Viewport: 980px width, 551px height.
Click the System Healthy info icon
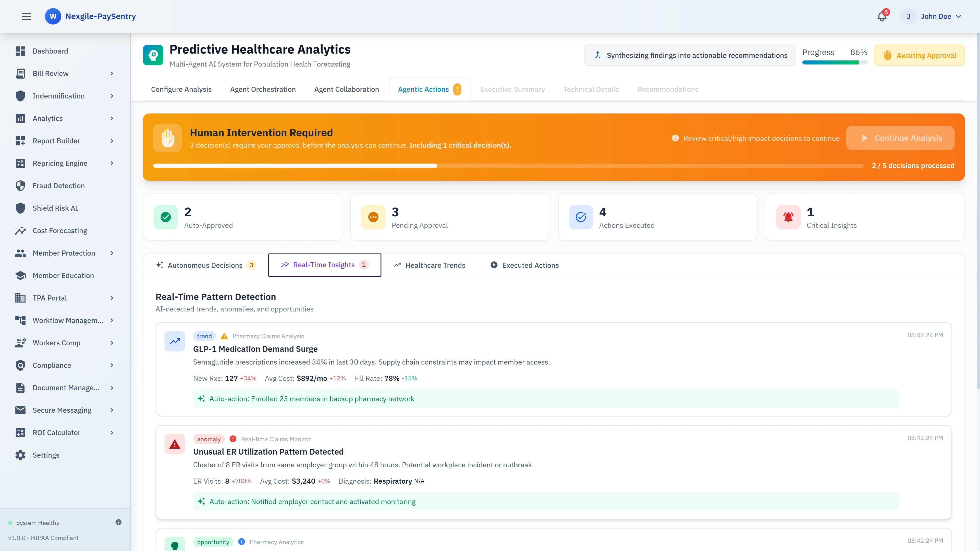coord(118,522)
